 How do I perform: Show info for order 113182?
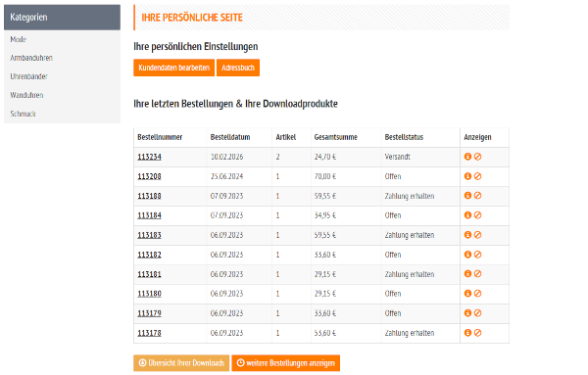coord(467,255)
